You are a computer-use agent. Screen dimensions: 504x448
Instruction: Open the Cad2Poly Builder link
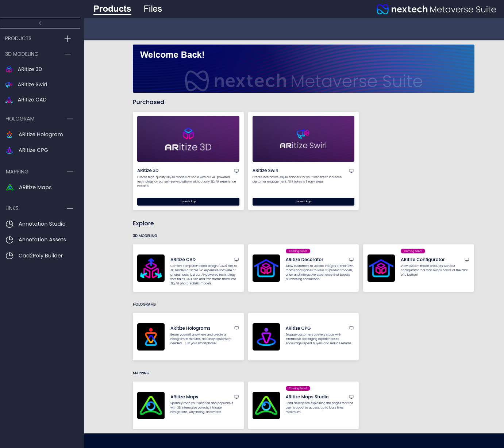(41, 256)
